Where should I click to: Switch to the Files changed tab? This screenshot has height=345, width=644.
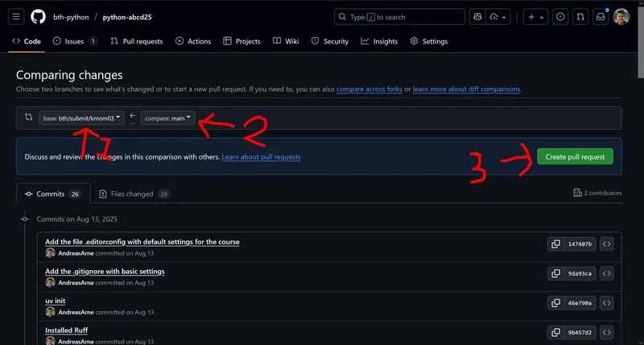134,193
